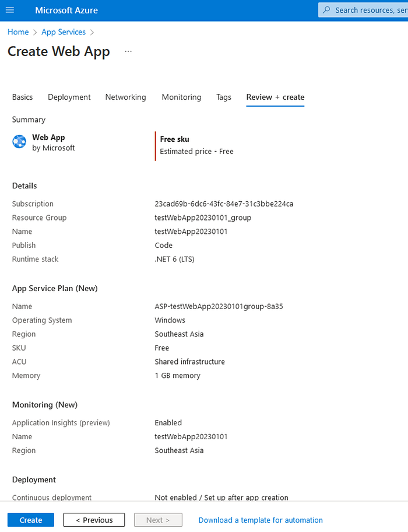Click the Web App globe icon

(x=19, y=142)
